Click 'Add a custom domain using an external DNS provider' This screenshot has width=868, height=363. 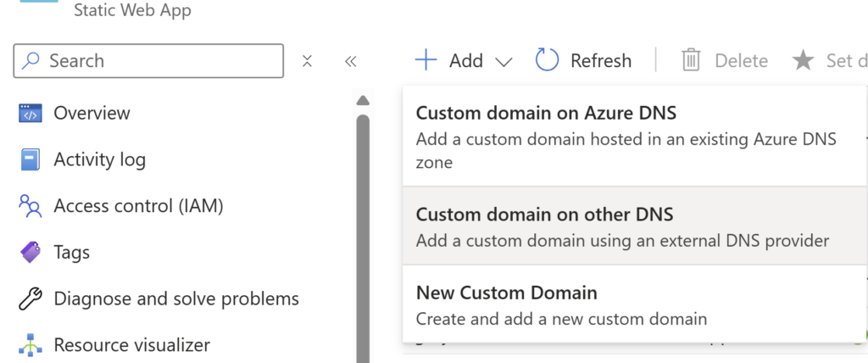tap(623, 241)
